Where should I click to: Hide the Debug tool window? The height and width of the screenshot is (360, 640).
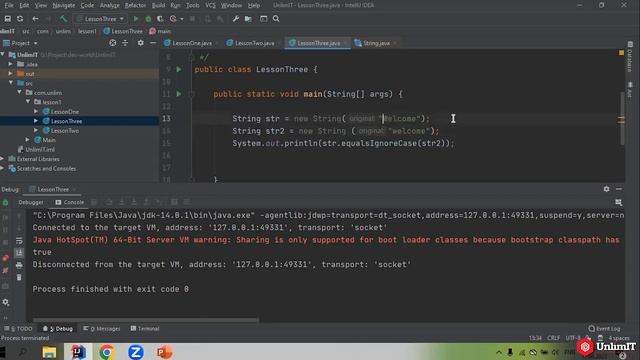pos(619,189)
